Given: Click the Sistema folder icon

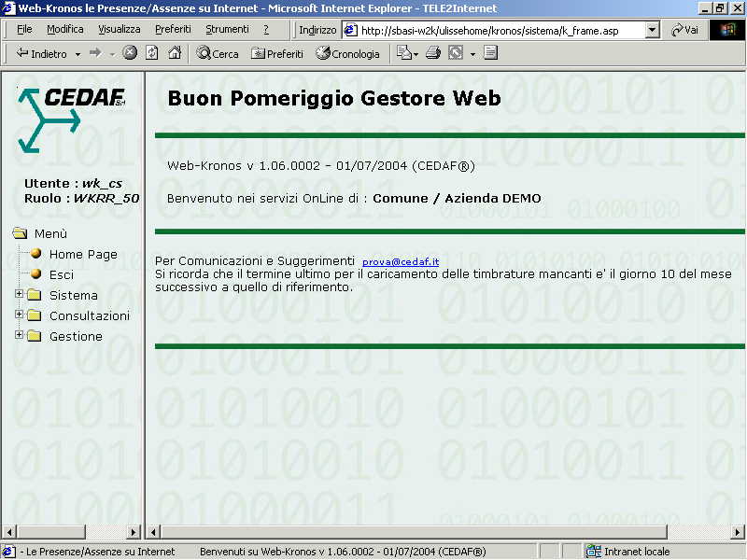Looking at the screenshot, I should pyautogui.click(x=34, y=295).
